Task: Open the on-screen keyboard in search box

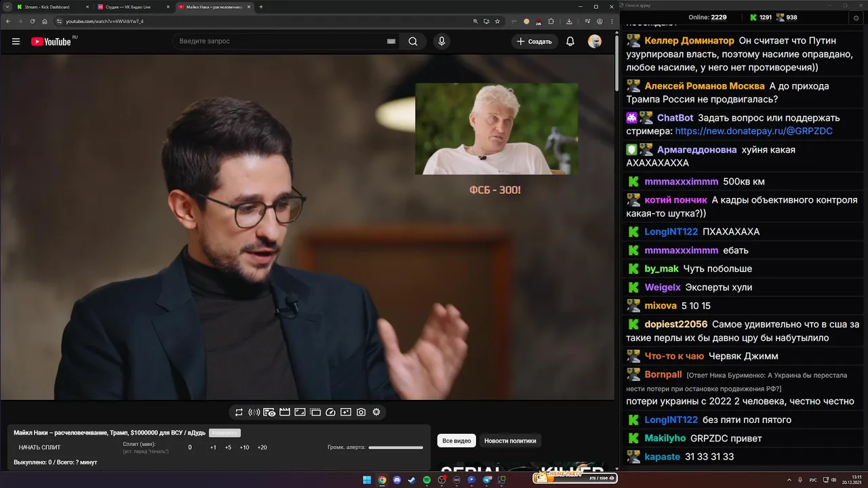Action: [391, 41]
